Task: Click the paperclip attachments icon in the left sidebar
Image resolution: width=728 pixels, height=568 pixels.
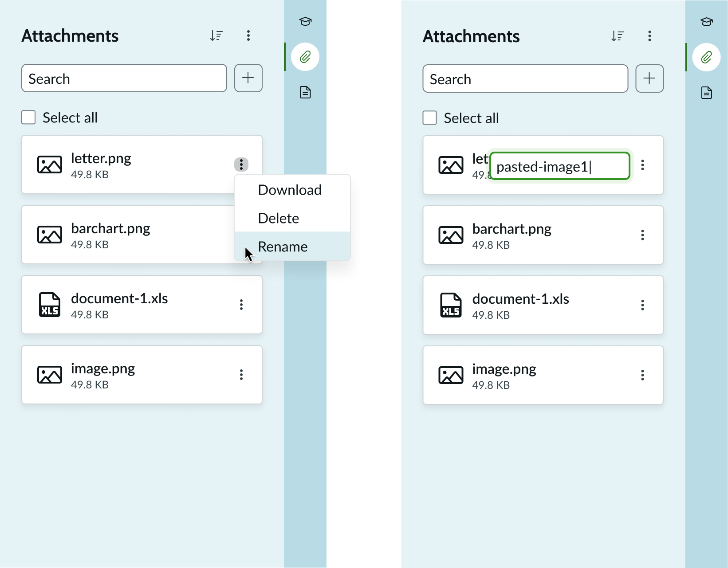Action: [305, 57]
